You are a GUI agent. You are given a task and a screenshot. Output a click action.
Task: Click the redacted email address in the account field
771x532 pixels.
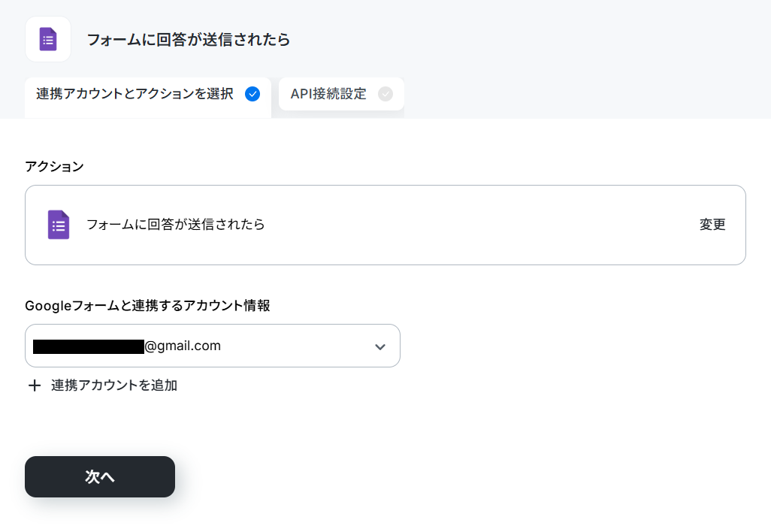89,346
